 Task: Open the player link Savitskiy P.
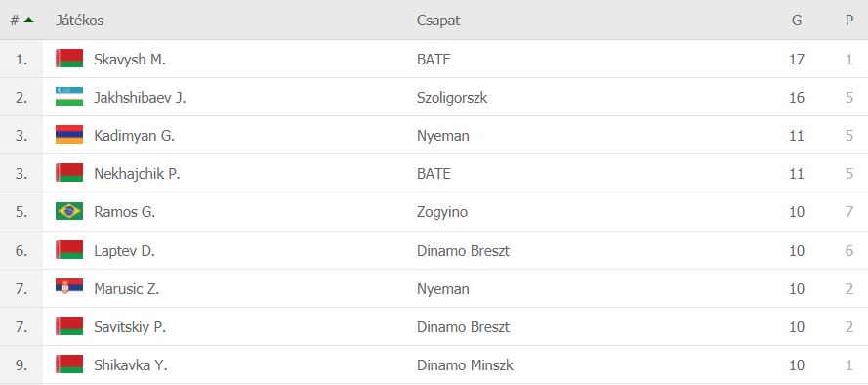tap(130, 326)
